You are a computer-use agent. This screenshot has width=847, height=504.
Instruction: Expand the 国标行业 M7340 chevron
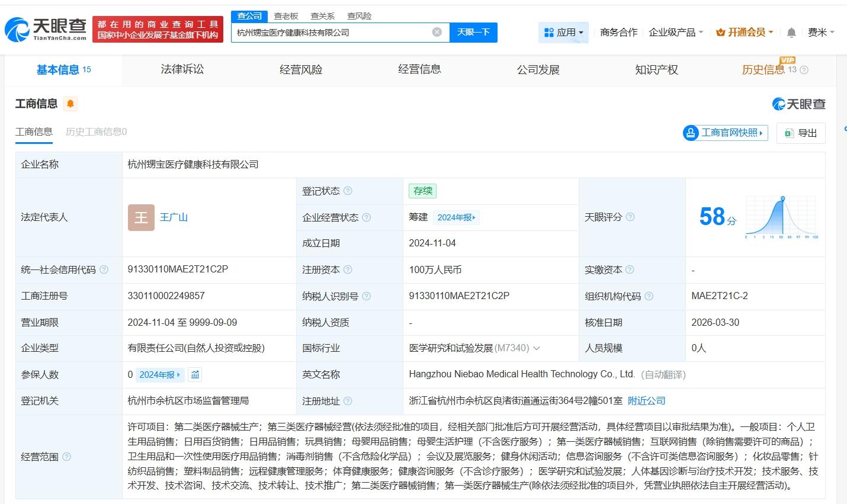pyautogui.click(x=537, y=348)
